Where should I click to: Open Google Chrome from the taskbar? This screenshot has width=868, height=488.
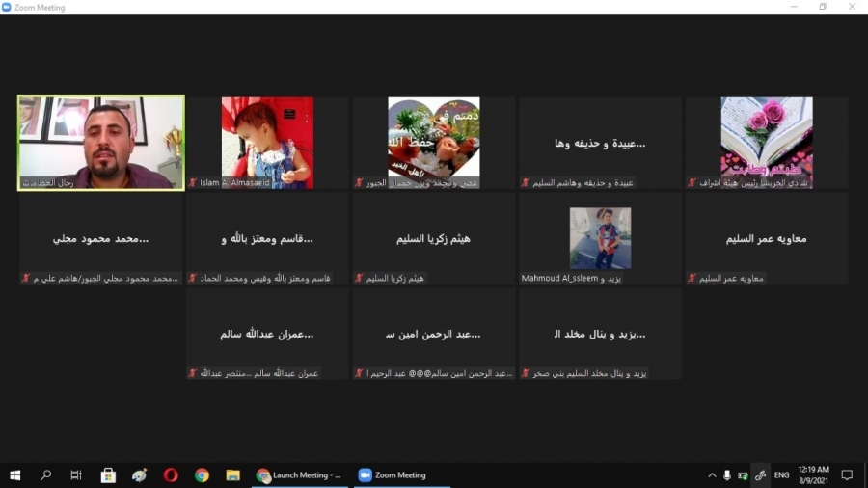coord(202,475)
